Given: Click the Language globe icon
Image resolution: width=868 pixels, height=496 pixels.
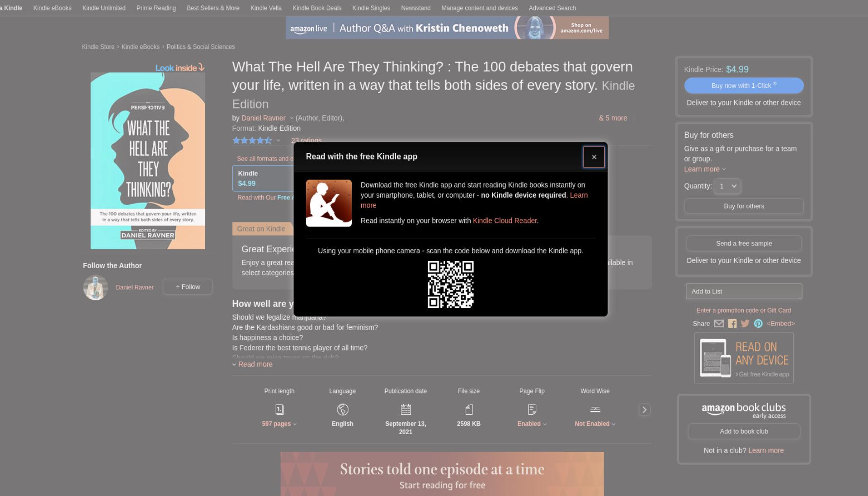Looking at the screenshot, I should [342, 409].
